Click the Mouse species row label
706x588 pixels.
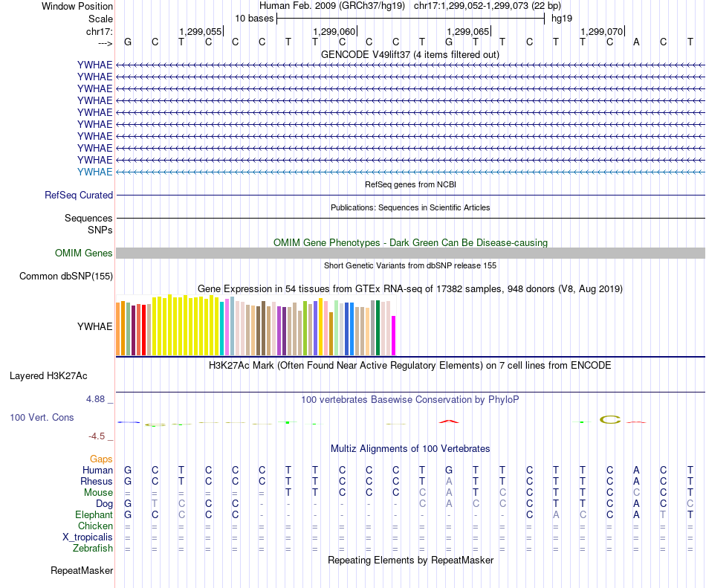click(98, 492)
